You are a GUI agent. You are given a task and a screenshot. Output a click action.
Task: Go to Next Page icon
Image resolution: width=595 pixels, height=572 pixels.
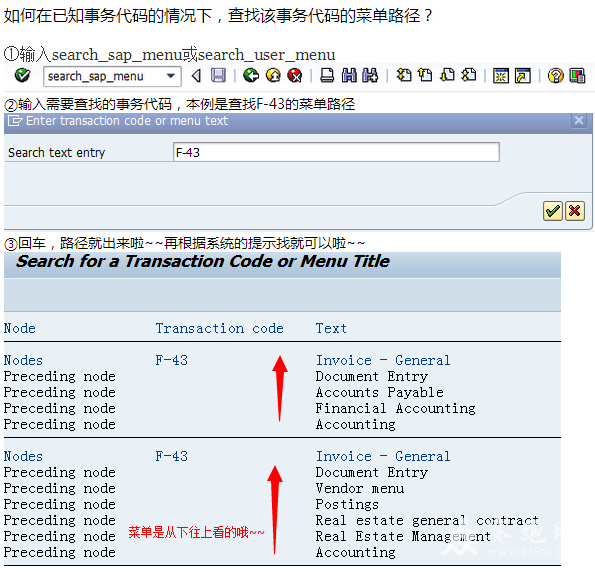447,75
